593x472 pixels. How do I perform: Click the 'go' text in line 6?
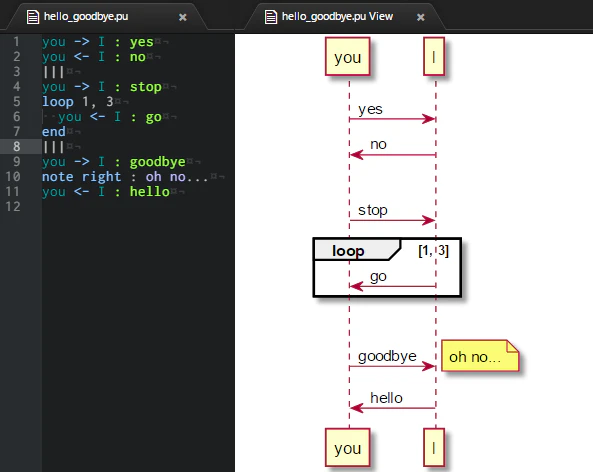point(154,118)
